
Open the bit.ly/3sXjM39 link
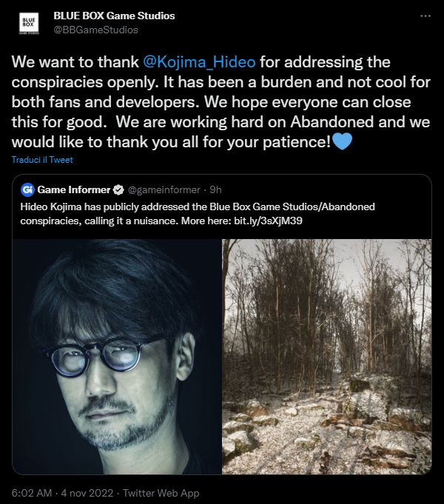[x=268, y=221]
